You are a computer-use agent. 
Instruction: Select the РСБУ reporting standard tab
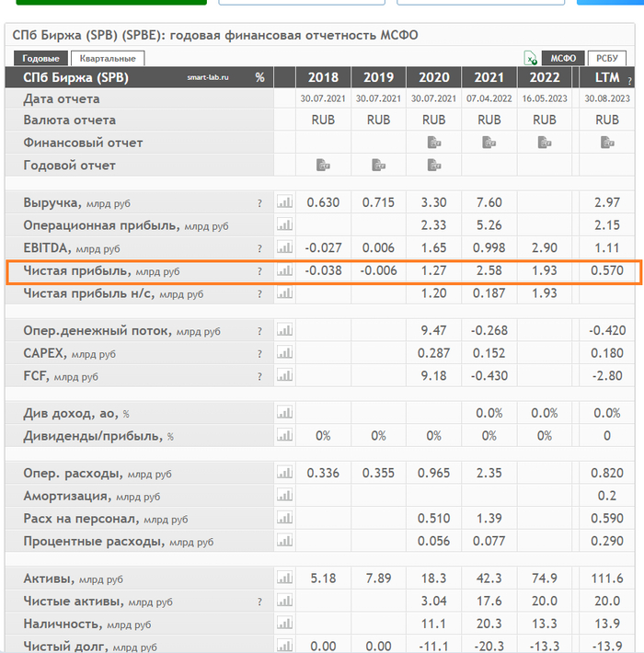[x=607, y=58]
